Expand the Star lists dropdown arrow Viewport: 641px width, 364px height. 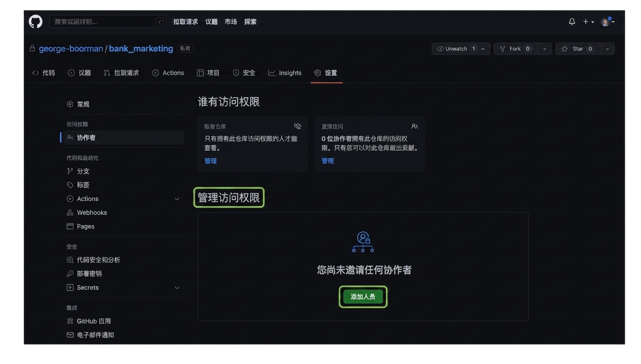click(608, 49)
